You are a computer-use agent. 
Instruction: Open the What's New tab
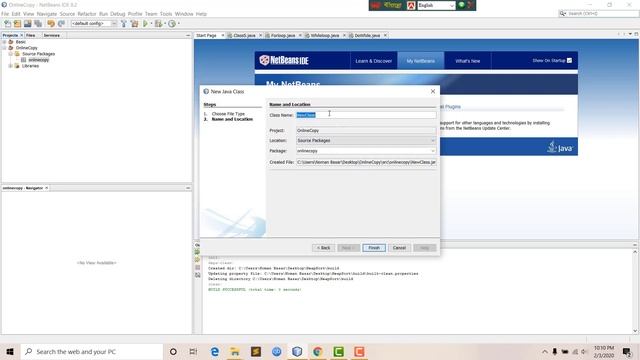point(467,61)
